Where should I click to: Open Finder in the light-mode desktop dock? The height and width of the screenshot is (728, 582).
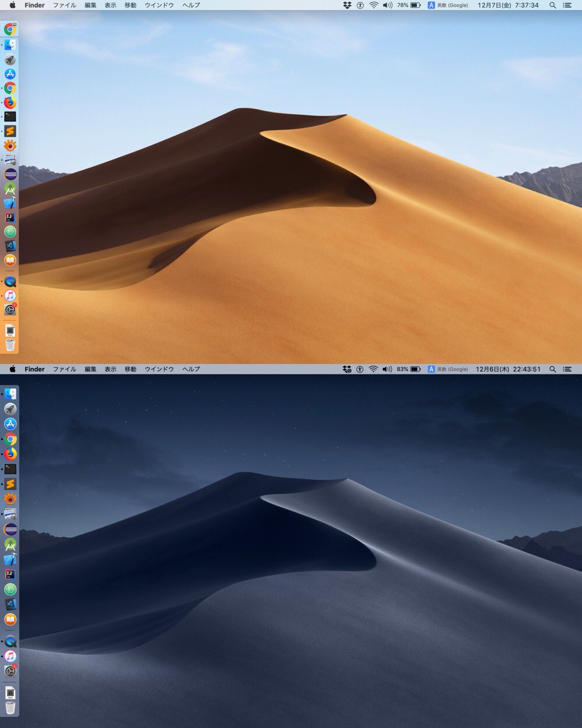pos(10,45)
